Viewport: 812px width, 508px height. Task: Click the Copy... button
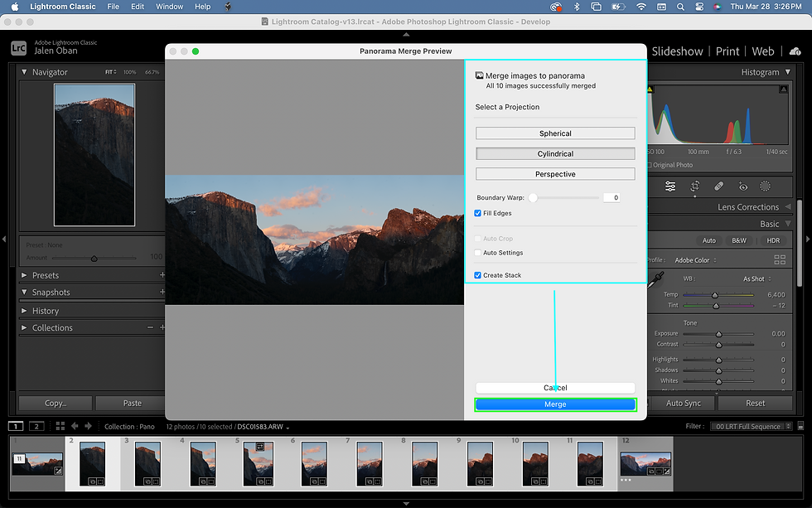[x=56, y=403]
